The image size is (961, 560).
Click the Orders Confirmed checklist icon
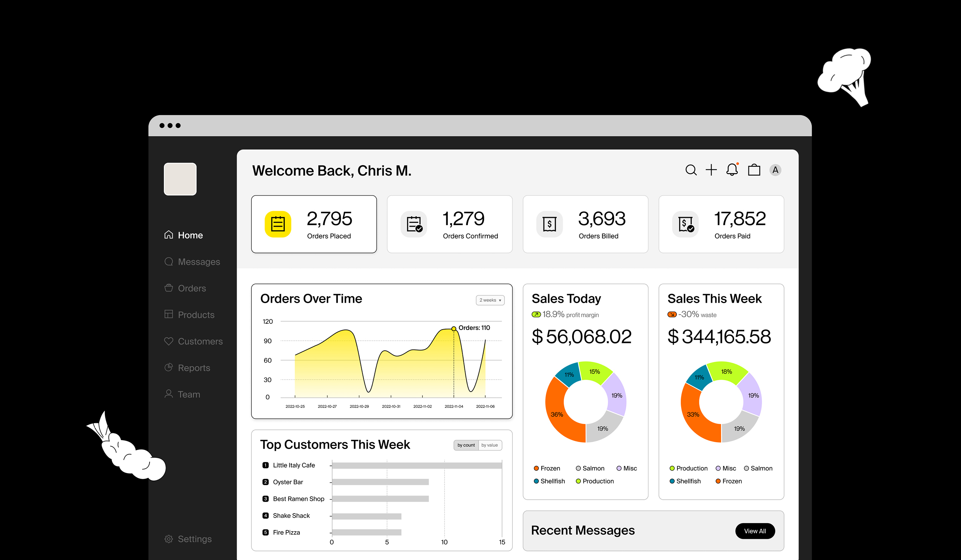coord(414,224)
